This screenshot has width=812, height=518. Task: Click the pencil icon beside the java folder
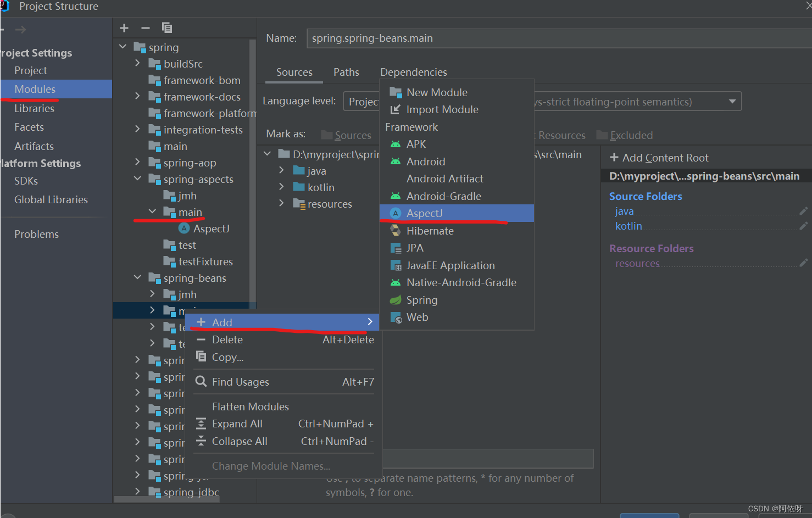(803, 210)
